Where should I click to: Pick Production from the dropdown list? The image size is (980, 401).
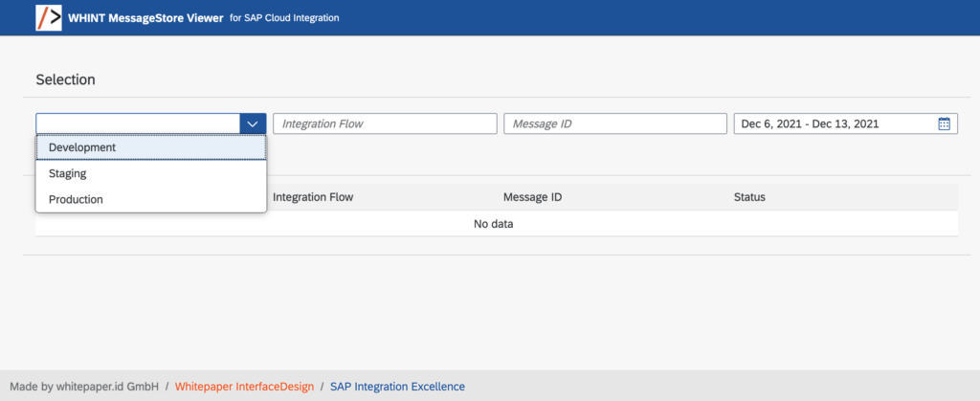(x=151, y=200)
